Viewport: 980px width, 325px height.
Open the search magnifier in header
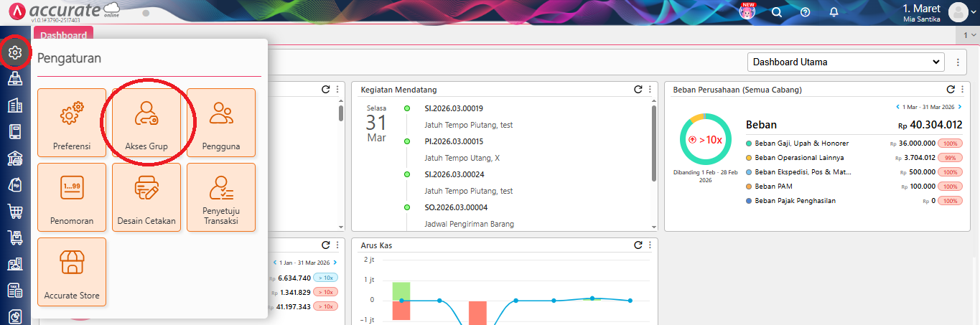(x=776, y=12)
